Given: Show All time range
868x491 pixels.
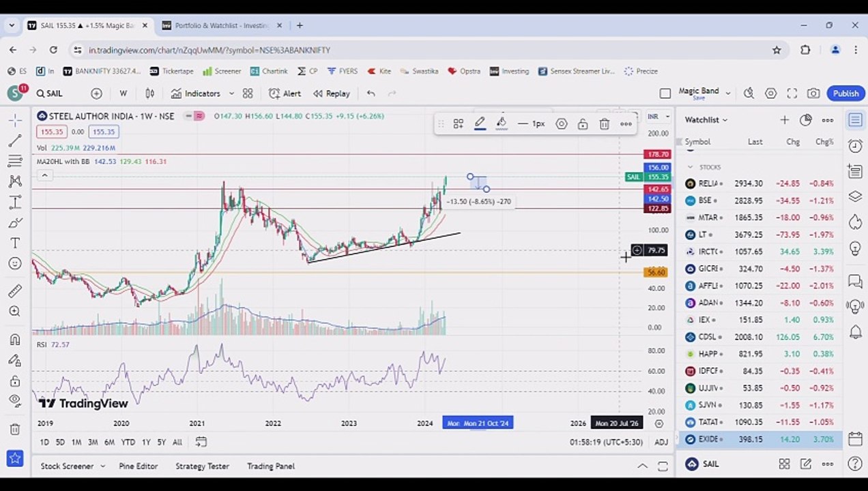Looking at the screenshot, I should 177,443.
